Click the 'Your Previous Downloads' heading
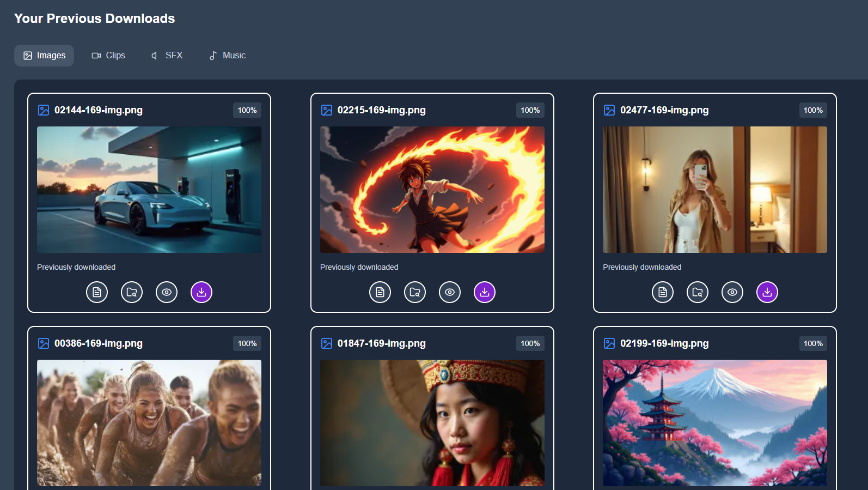This screenshot has width=868, height=490. (x=95, y=19)
